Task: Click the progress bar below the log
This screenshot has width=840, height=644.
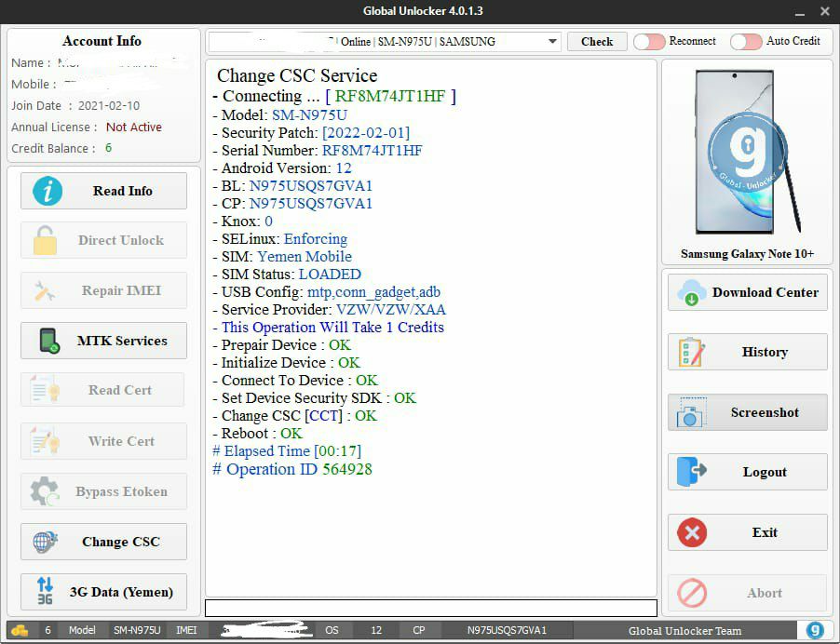Action: pos(431,608)
